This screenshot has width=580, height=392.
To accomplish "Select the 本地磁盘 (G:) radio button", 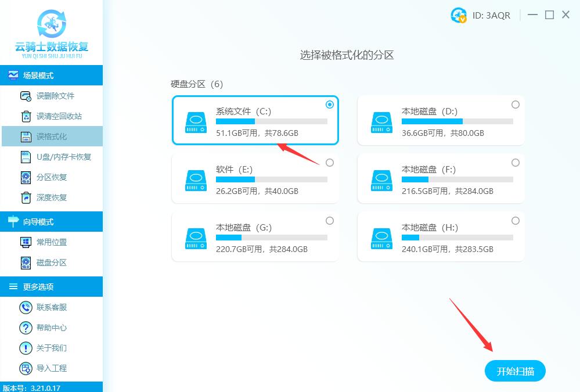I will point(330,221).
